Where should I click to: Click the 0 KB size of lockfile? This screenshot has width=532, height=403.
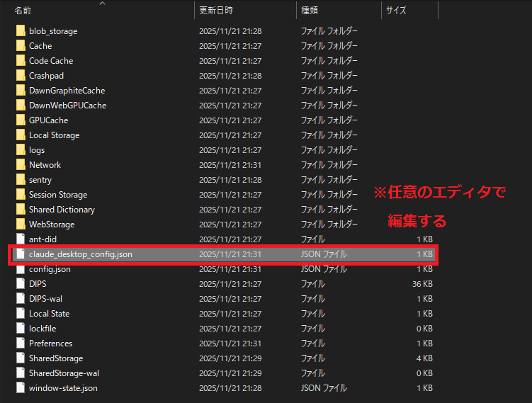[424, 329]
